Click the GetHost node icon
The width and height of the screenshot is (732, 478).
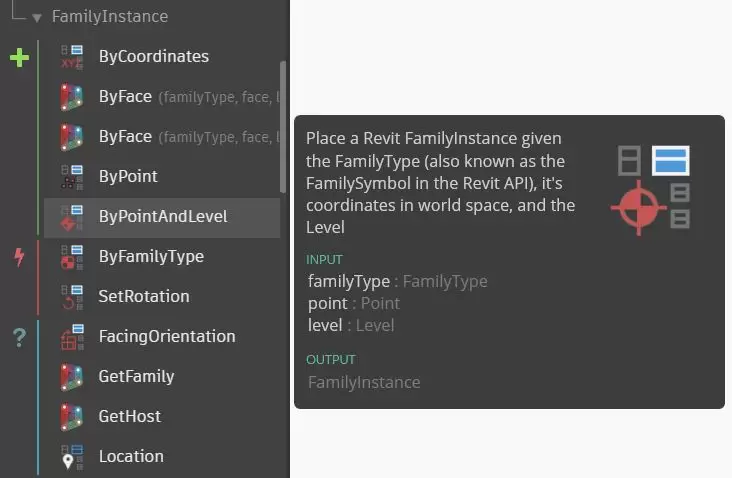click(x=71, y=417)
